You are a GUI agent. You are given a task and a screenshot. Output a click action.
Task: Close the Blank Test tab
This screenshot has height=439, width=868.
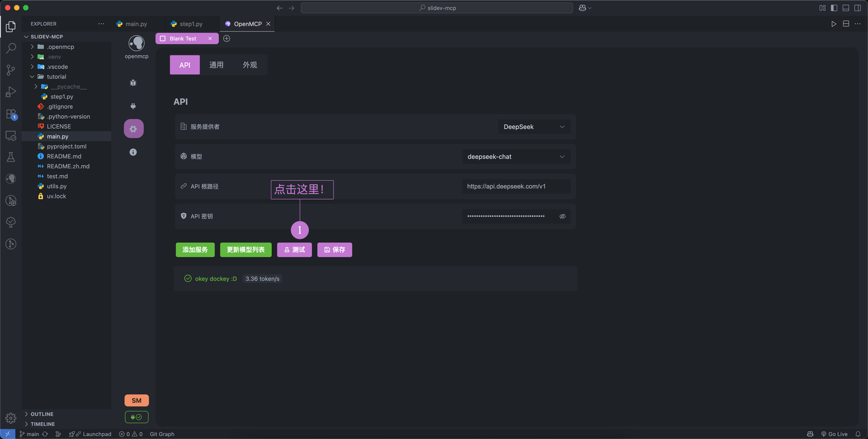point(210,39)
